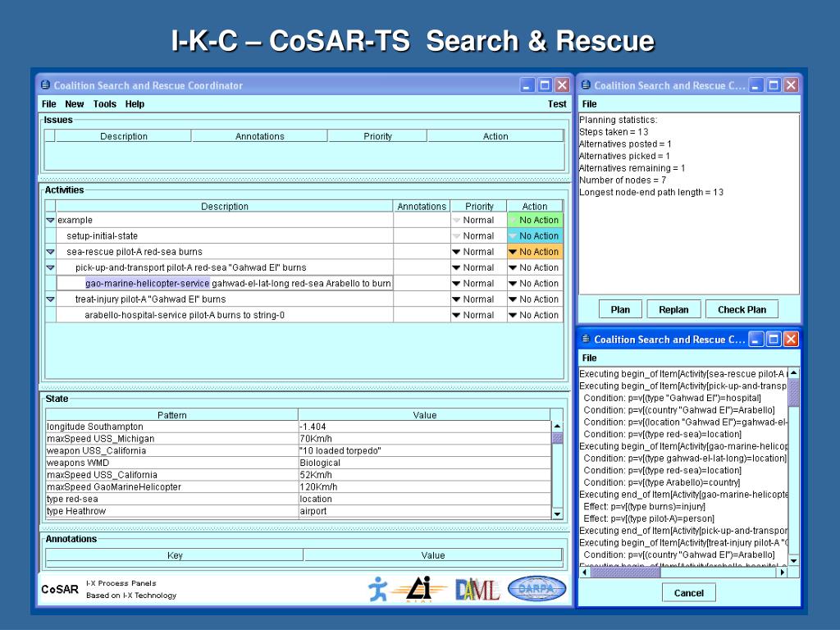Image resolution: width=840 pixels, height=630 pixels.
Task: Collapse the treat-injury pilot-A activity
Action: pyautogui.click(x=50, y=299)
